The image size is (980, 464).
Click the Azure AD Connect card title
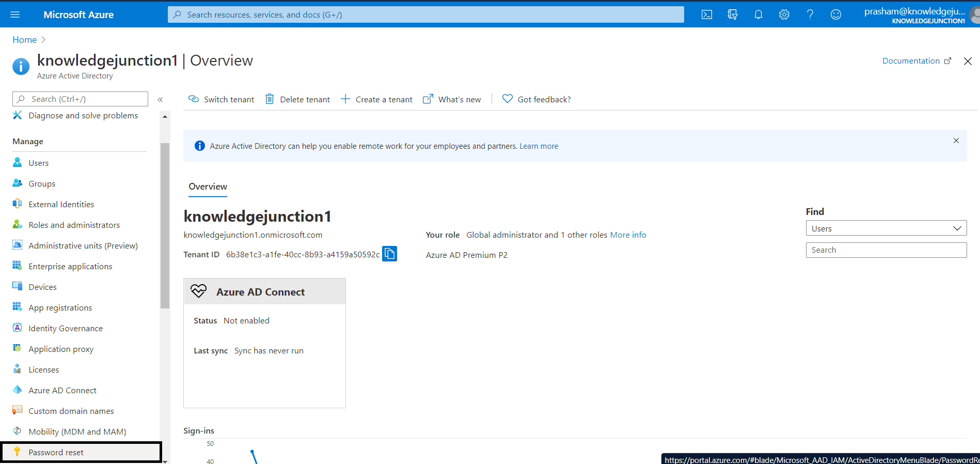point(260,292)
